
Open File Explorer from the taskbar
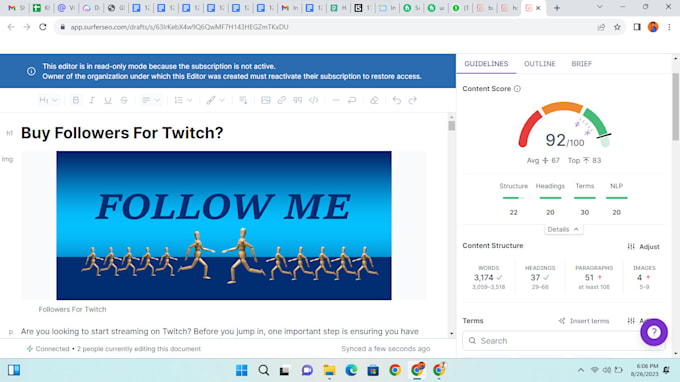tap(329, 370)
